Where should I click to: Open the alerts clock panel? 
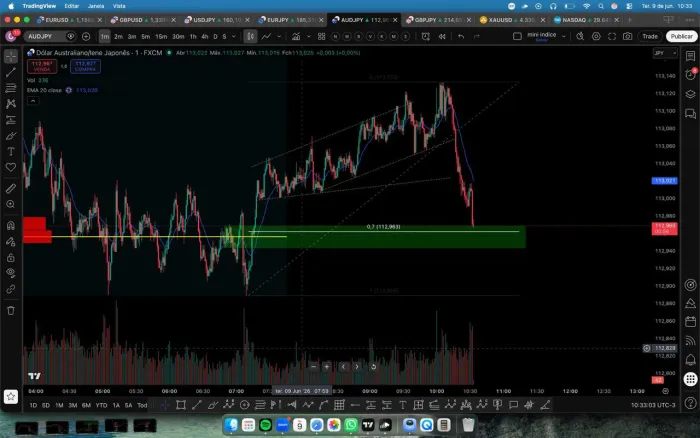point(691,75)
